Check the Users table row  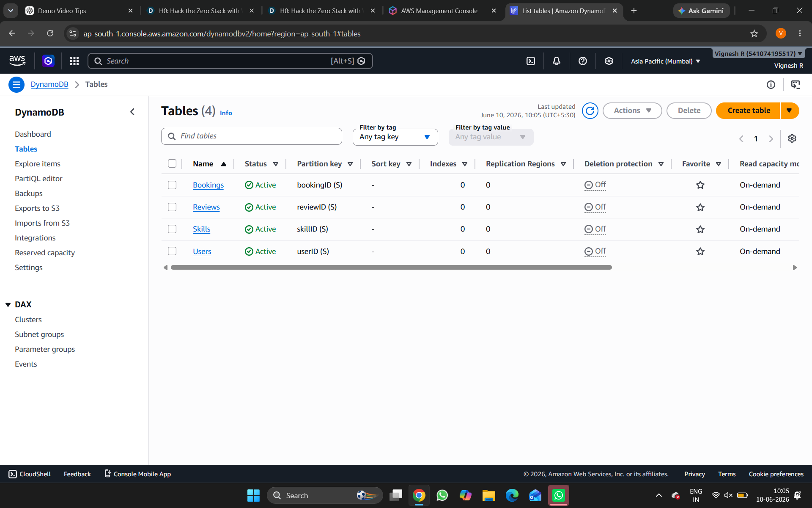(172, 251)
